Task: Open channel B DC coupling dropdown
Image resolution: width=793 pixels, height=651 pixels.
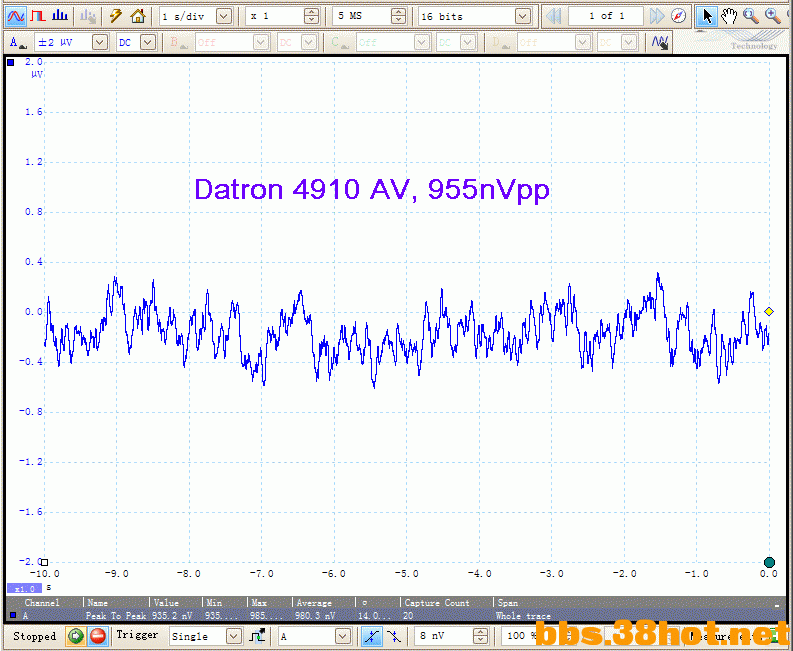Action: point(309,42)
